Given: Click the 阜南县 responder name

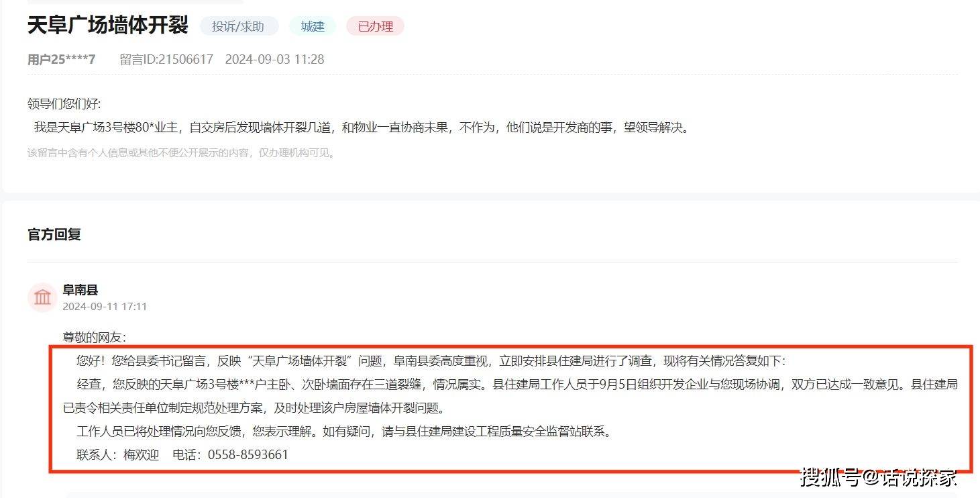Looking at the screenshot, I should 80,290.
